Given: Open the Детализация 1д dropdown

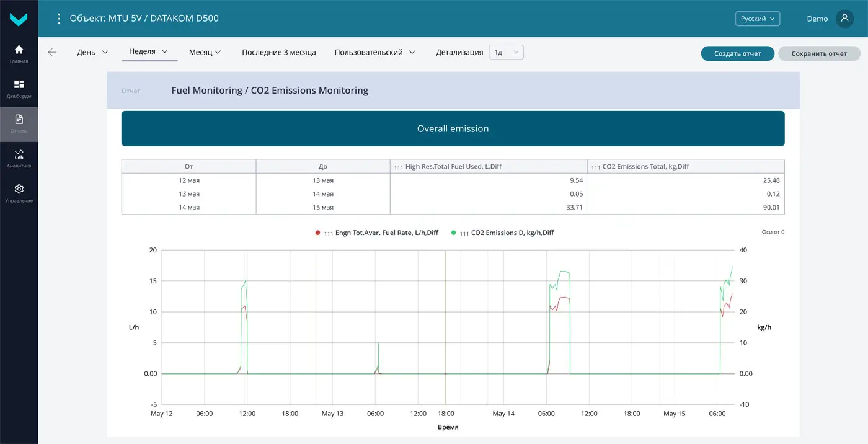Looking at the screenshot, I should click(506, 53).
